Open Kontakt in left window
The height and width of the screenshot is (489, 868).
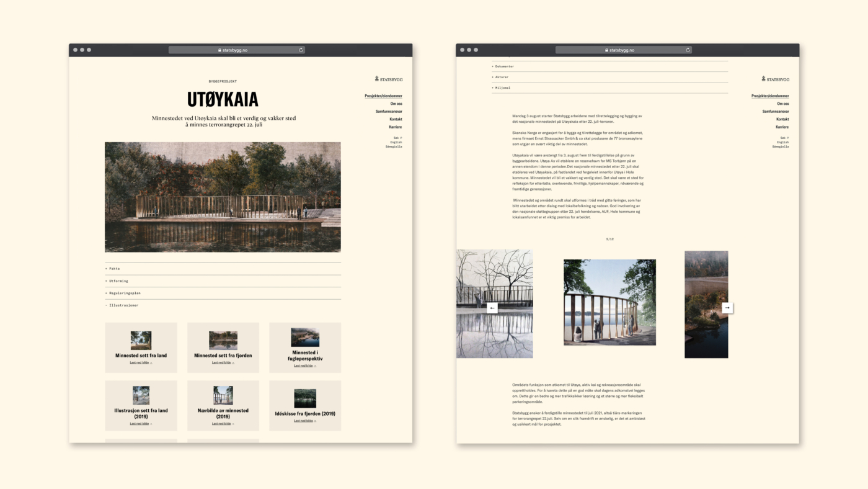point(396,119)
